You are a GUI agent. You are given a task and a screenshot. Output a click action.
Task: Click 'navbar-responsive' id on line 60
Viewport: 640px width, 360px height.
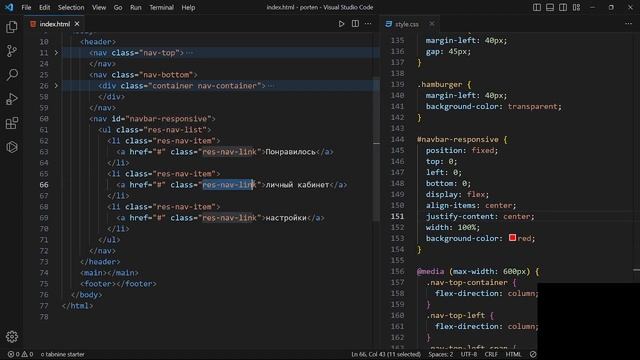(x=170, y=119)
